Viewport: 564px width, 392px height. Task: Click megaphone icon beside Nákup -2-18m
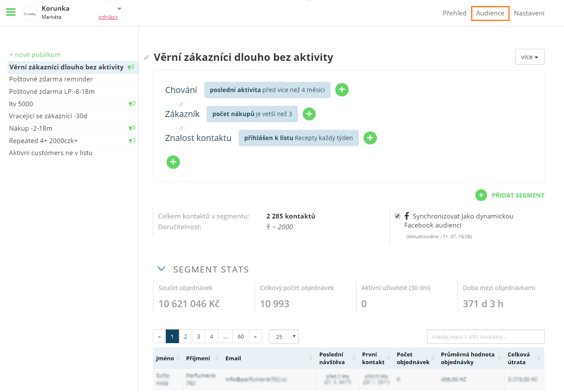132,128
